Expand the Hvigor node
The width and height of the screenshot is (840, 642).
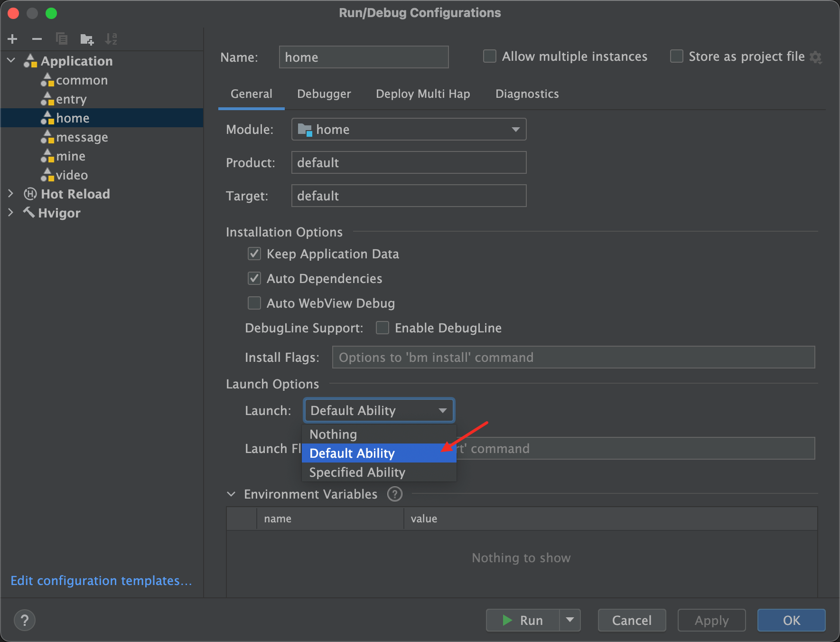11,212
